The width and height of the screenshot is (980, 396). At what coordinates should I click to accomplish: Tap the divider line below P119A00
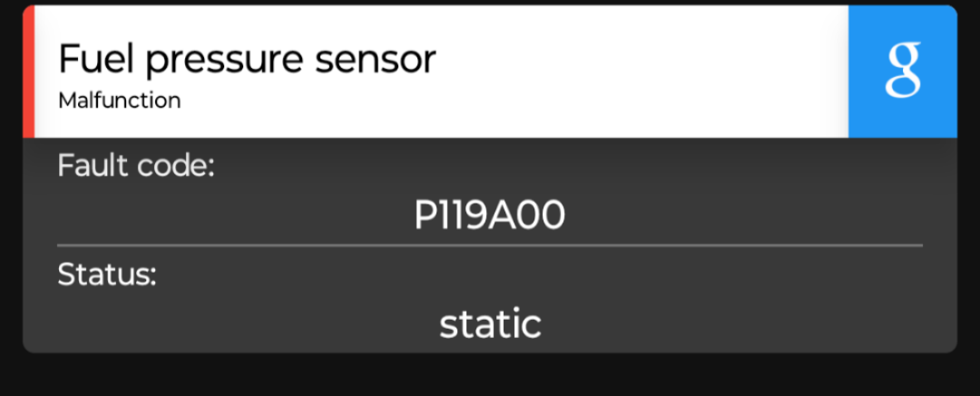pyautogui.click(x=490, y=246)
